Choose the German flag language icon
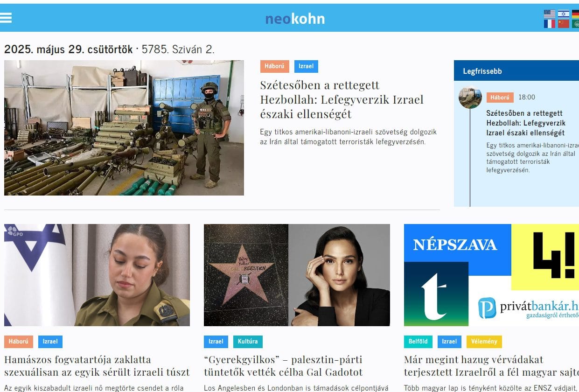Viewport: 579px width, 392px height. pos(576,14)
